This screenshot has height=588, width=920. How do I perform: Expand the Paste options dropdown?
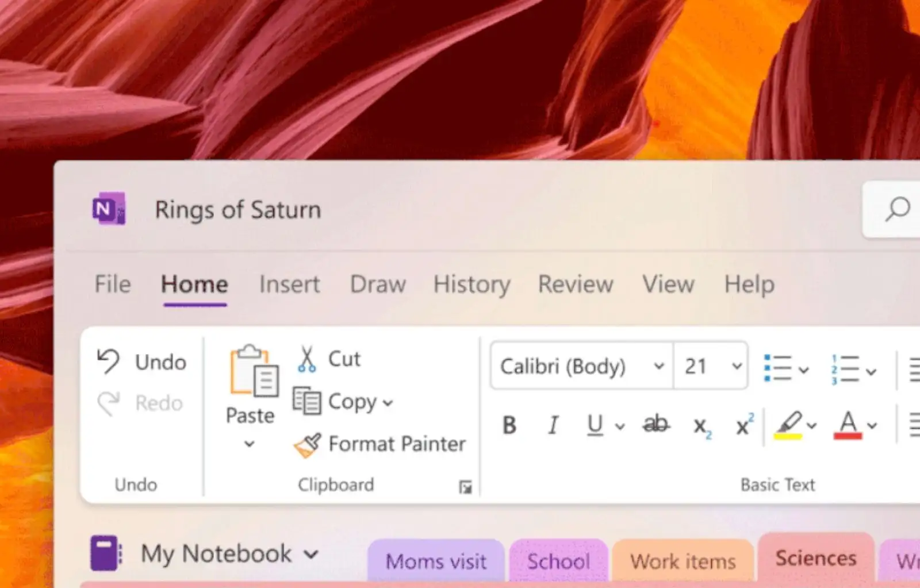click(x=250, y=444)
